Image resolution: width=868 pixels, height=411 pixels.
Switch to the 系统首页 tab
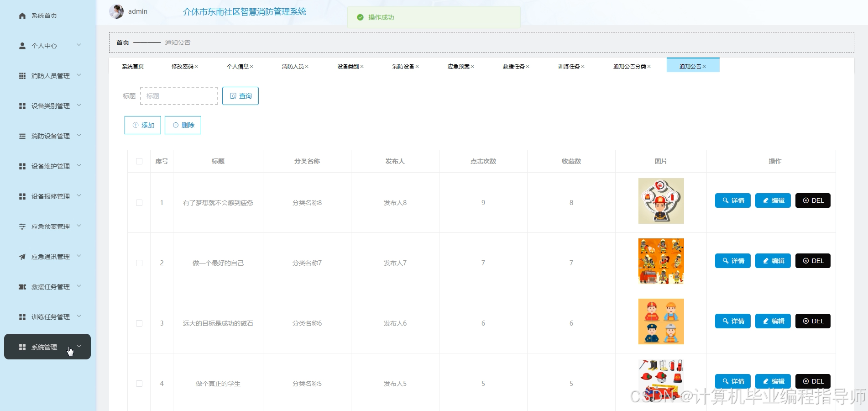(x=133, y=67)
